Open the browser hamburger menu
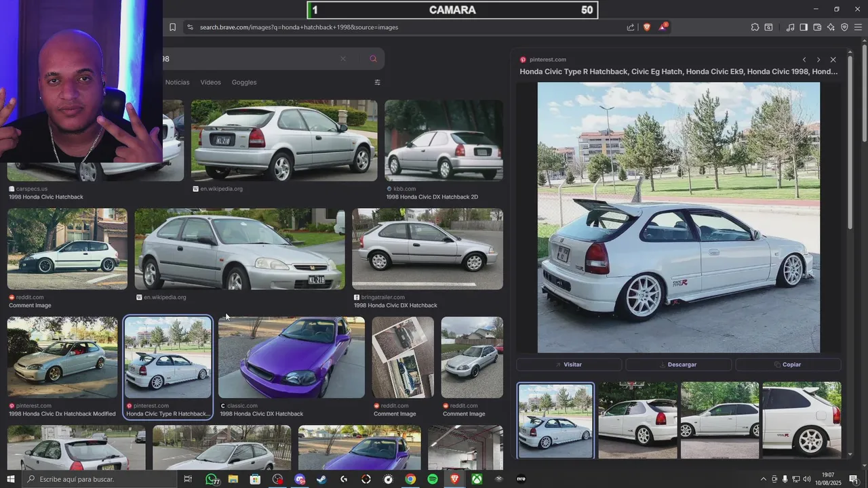This screenshot has width=868, height=488. pyautogui.click(x=859, y=27)
